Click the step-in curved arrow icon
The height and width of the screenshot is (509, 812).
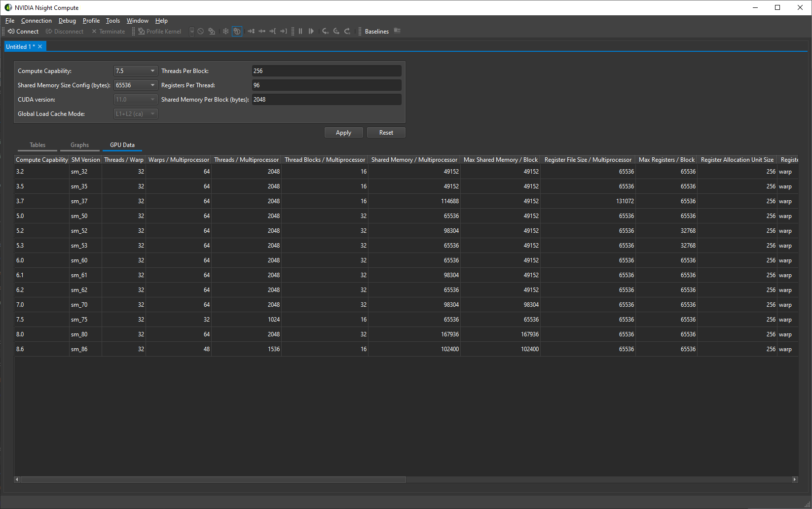(326, 31)
